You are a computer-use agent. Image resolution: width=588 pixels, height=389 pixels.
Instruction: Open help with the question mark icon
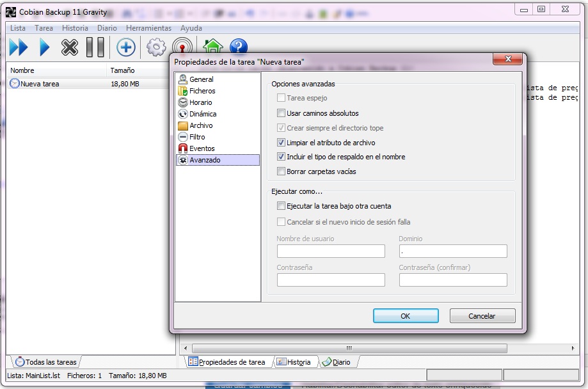pos(239,46)
